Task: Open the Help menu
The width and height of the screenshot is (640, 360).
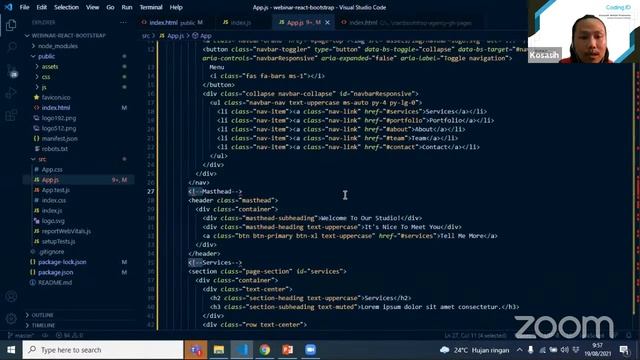Action: [176, 7]
